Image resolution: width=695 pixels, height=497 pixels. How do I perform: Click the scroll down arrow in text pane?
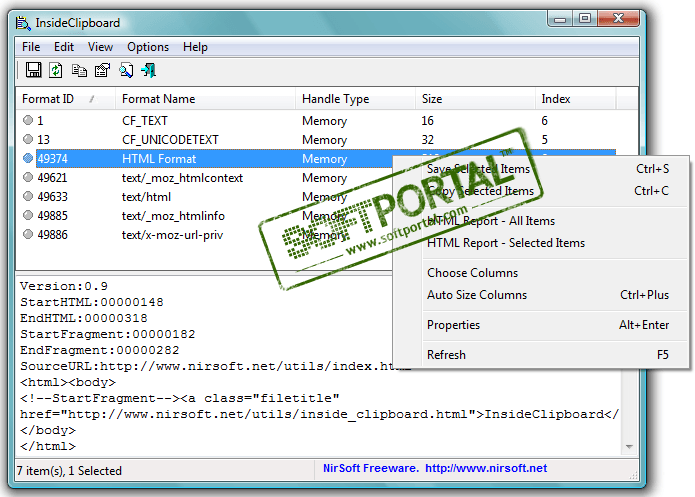629,446
